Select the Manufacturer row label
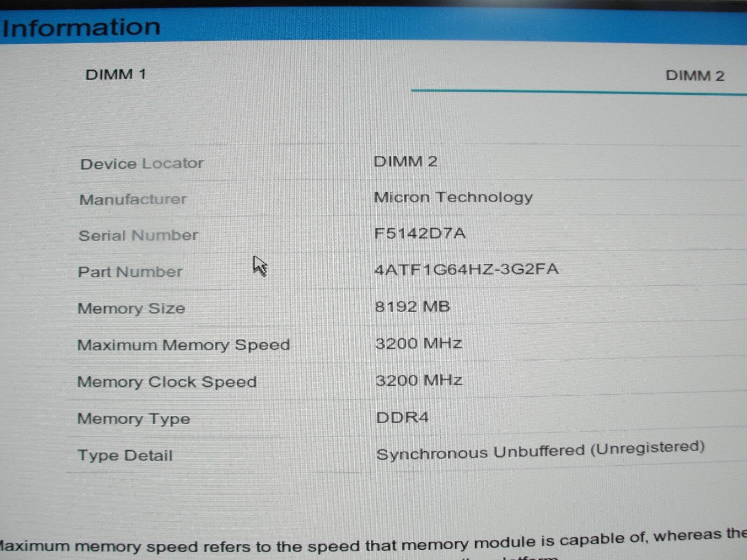Image resolution: width=747 pixels, height=560 pixels. [133, 199]
